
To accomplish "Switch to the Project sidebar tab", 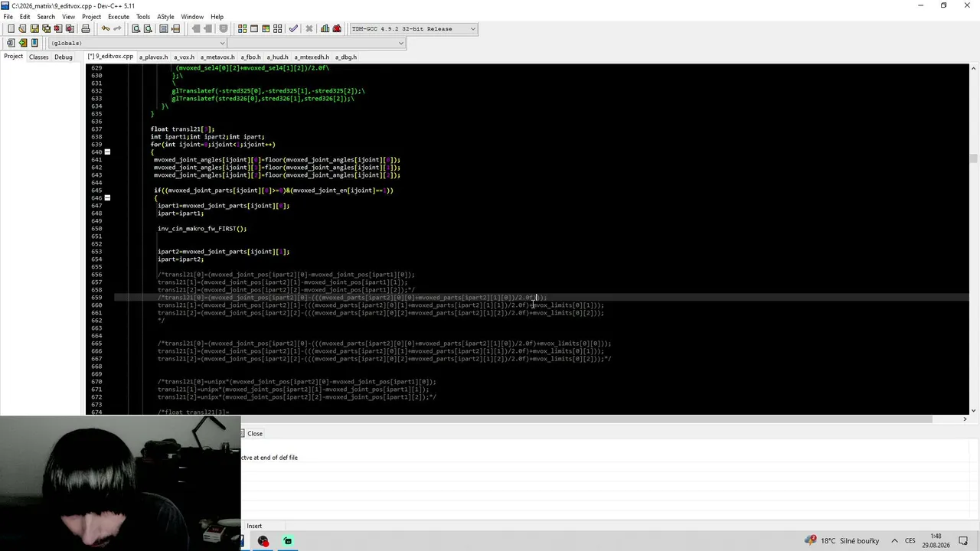I will 13,57.
